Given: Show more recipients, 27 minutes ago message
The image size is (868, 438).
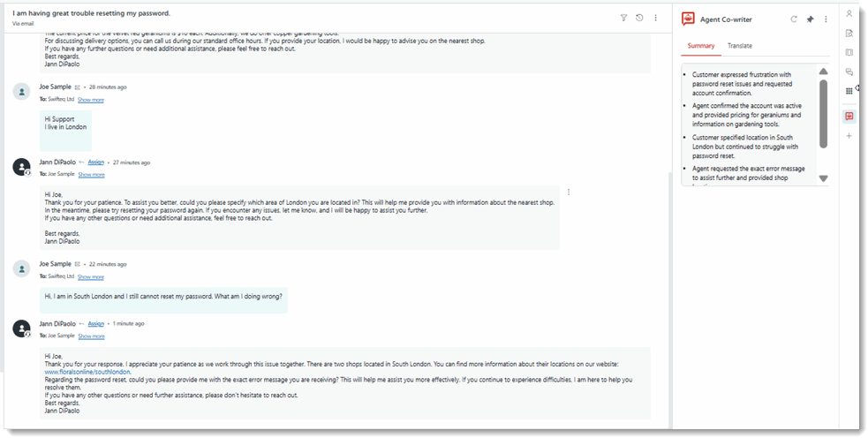Looking at the screenshot, I should (91, 175).
